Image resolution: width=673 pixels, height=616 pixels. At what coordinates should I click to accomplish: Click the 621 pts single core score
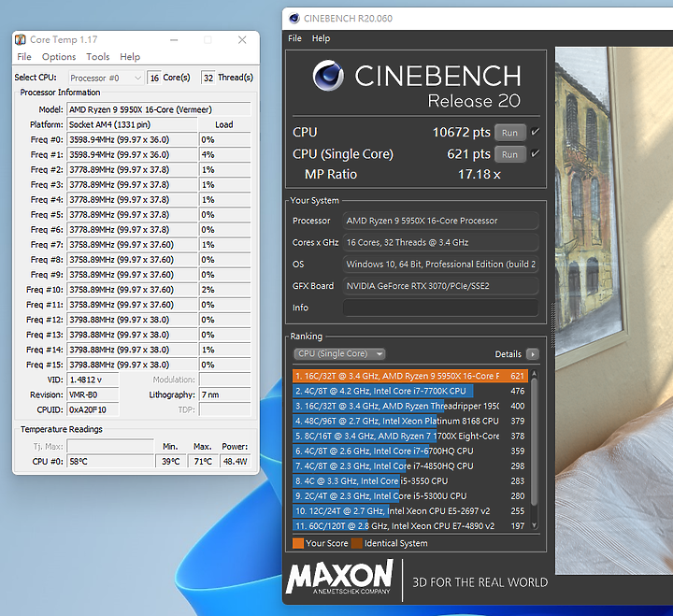coord(468,154)
